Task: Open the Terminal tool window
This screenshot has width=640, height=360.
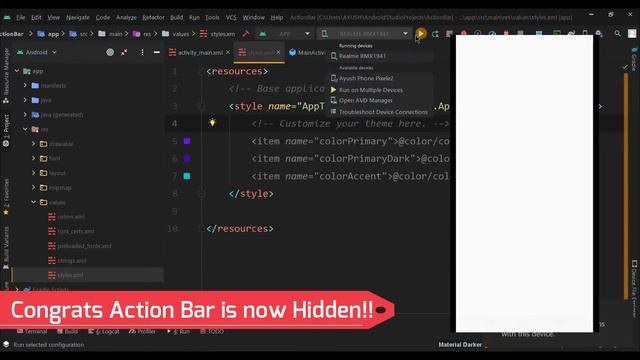Action: coord(32,331)
